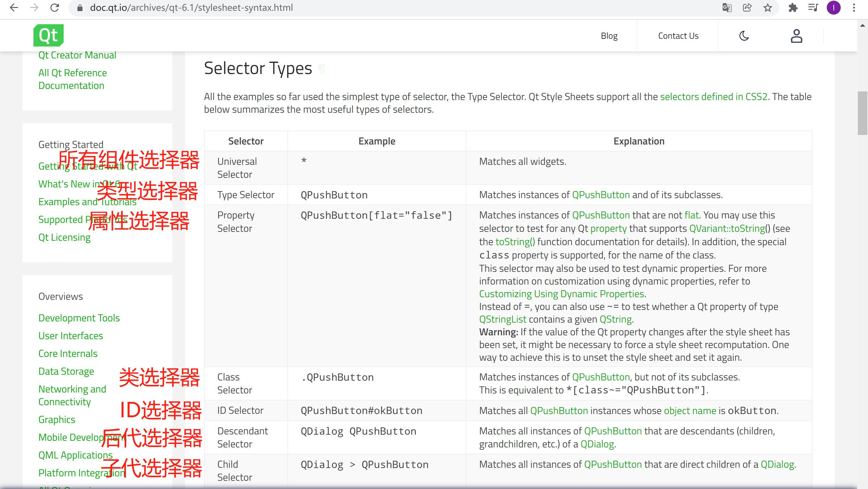Image resolution: width=868 pixels, height=489 pixels.
Task: Toggle dark mode moon icon
Action: (744, 36)
